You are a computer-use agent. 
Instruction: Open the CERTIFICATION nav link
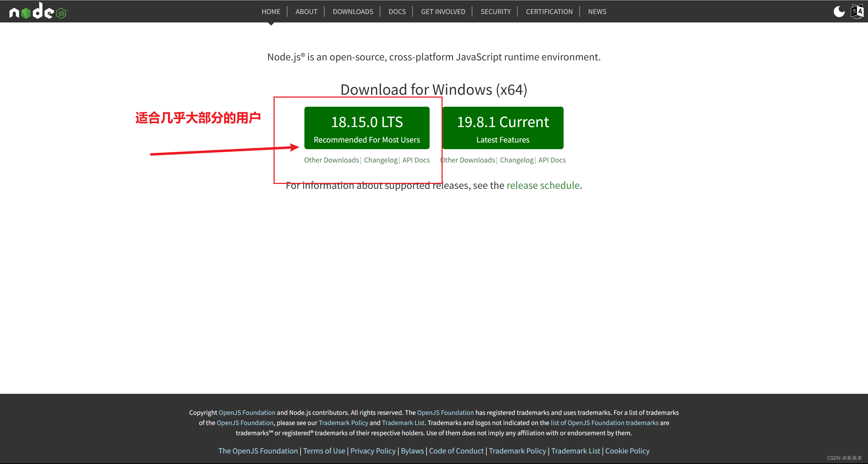point(549,12)
